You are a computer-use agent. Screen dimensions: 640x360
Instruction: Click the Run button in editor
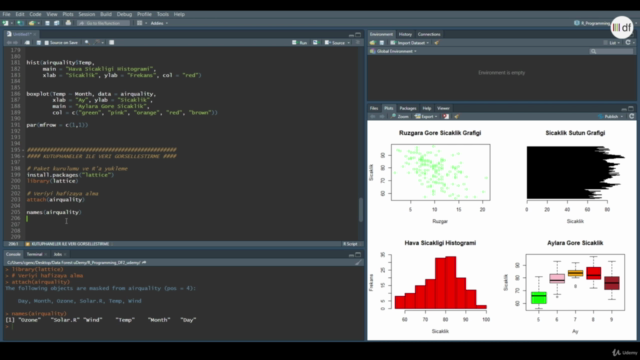point(300,42)
